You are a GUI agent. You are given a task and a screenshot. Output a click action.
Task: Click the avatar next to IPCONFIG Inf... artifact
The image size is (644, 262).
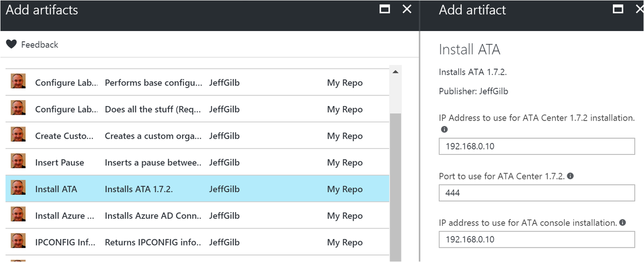click(18, 242)
